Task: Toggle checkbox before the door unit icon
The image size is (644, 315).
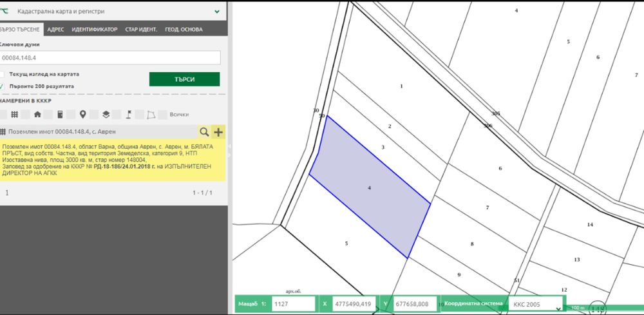Action: click(48, 115)
